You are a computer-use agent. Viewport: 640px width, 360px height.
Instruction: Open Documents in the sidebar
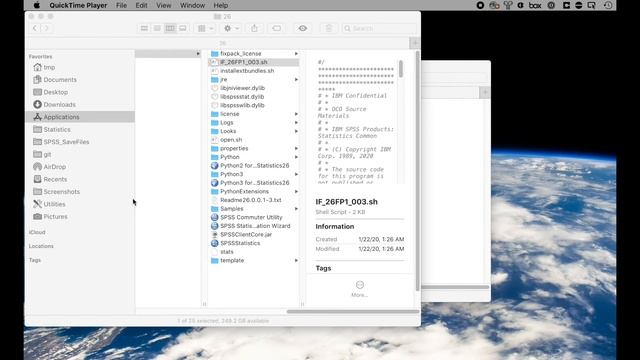[60, 80]
